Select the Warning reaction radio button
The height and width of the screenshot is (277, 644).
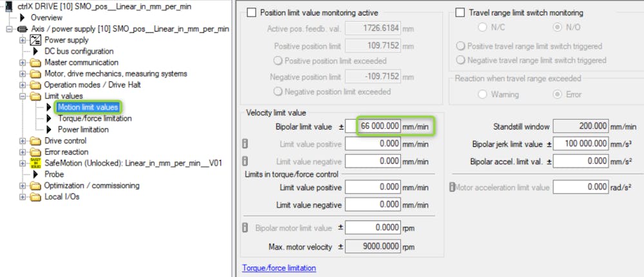[x=483, y=95]
